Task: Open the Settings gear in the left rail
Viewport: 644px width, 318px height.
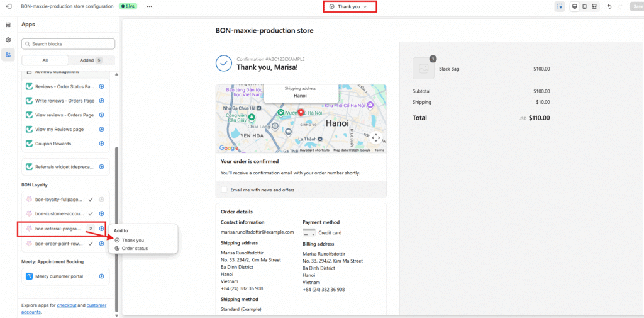Action: click(8, 40)
